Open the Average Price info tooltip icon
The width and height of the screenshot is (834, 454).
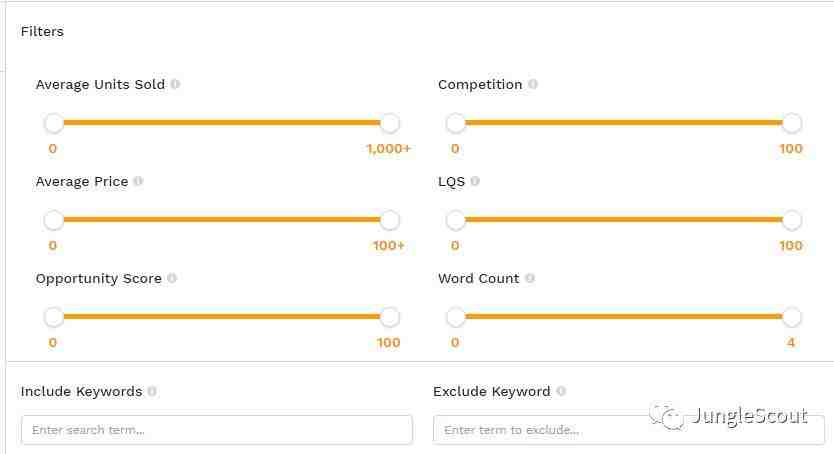(138, 181)
